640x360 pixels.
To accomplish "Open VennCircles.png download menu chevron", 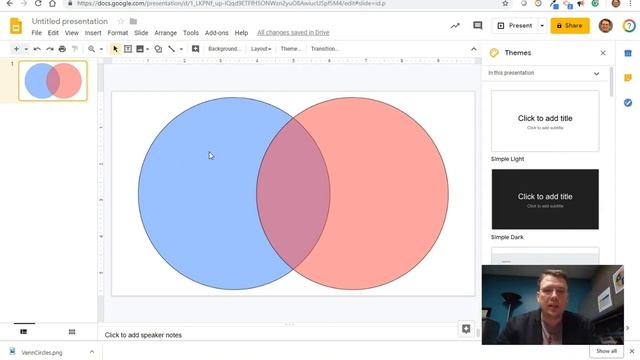I will point(92,352).
